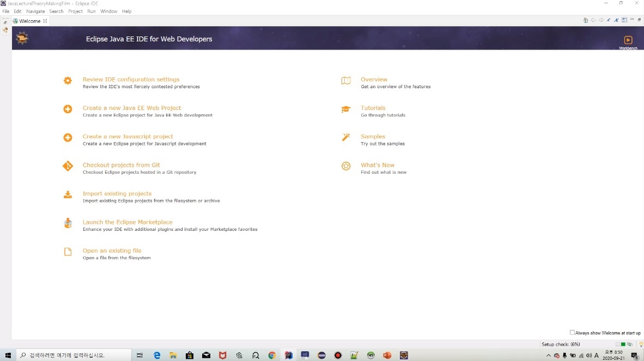Open the Window menu

coord(109,11)
